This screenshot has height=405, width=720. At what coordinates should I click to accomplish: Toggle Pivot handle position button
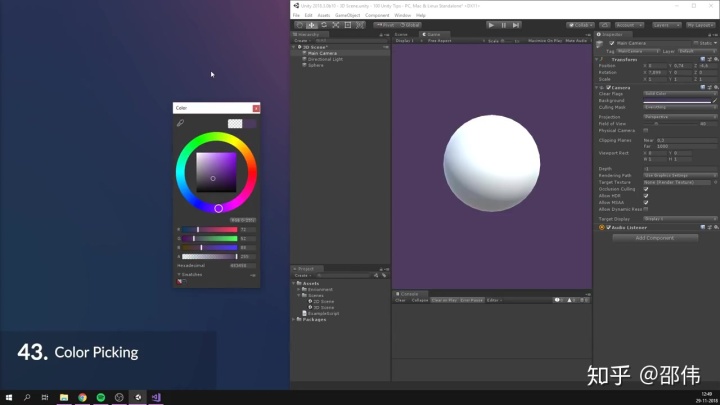[x=386, y=25]
